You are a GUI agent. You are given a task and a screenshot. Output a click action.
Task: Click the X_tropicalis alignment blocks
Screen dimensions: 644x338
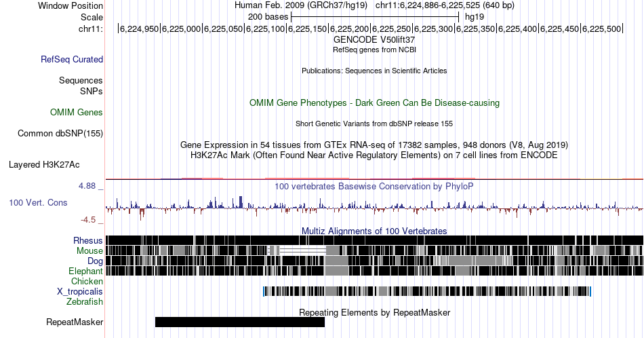(x=426, y=291)
